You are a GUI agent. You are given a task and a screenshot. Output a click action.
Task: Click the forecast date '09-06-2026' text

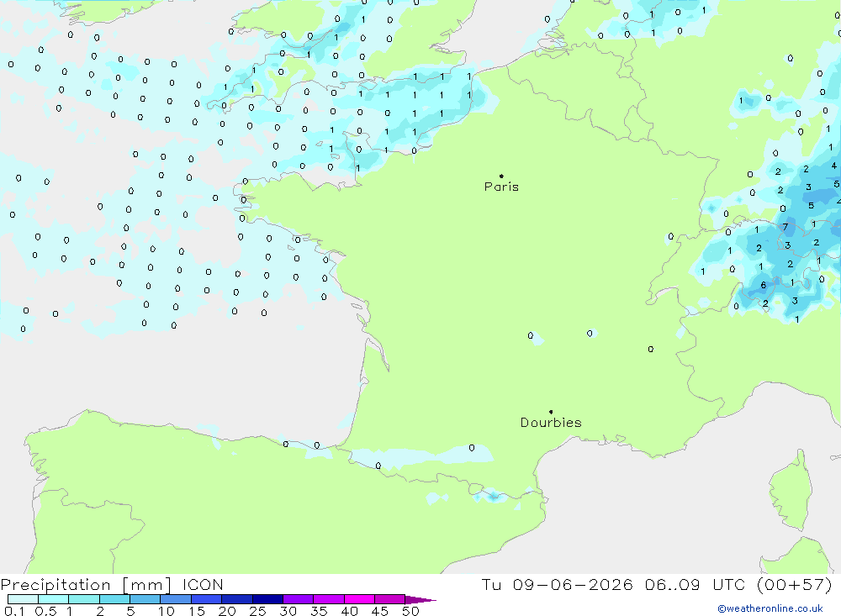(x=572, y=584)
